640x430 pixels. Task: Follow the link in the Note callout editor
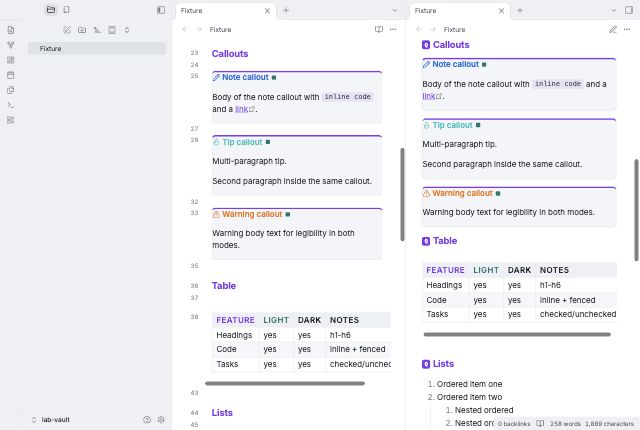[244, 109]
